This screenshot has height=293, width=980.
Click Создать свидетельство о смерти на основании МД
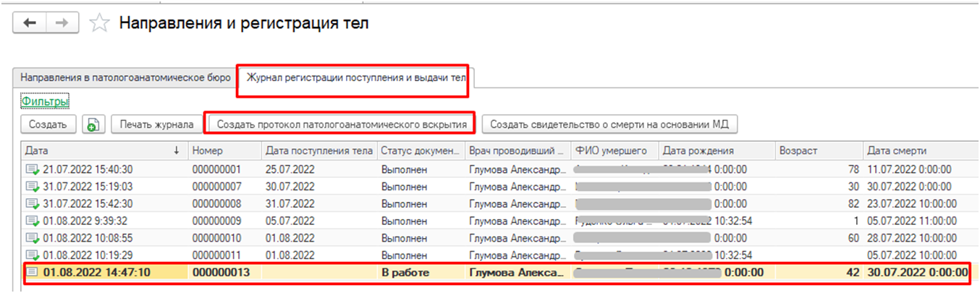(609, 124)
